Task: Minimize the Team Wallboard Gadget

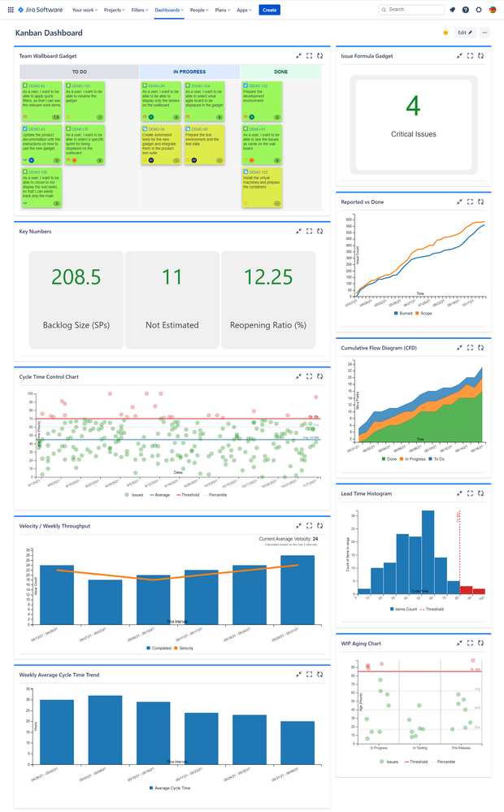Action: tap(299, 56)
